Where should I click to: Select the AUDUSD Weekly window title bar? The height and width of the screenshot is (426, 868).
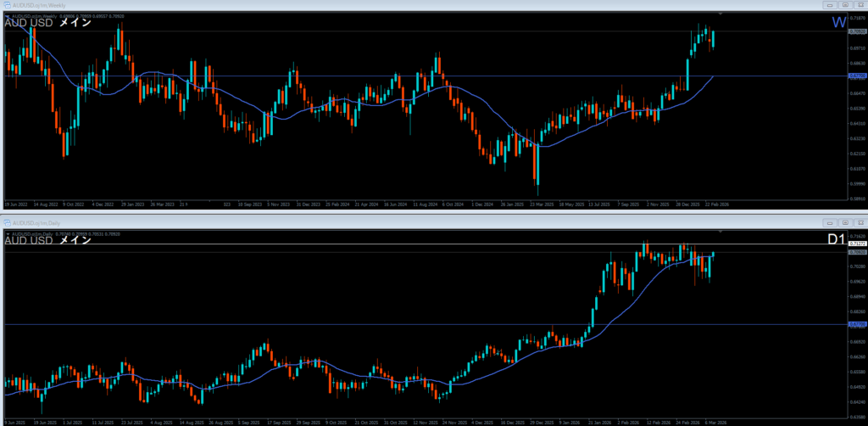pyautogui.click(x=339, y=5)
